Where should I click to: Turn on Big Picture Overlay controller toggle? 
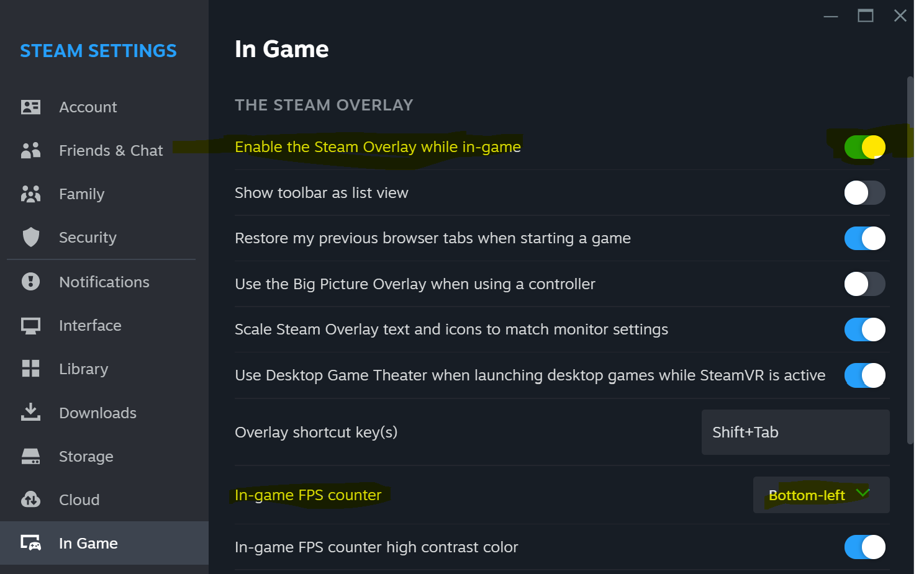[x=864, y=284]
